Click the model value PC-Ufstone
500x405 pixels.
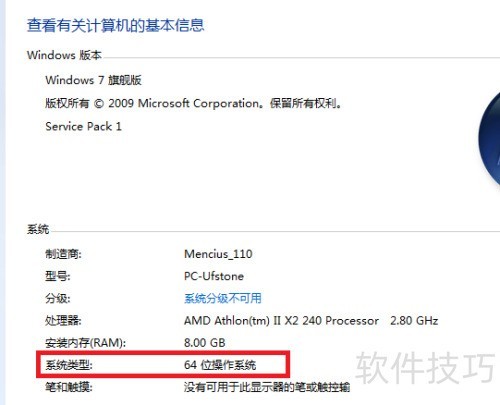pos(214,276)
